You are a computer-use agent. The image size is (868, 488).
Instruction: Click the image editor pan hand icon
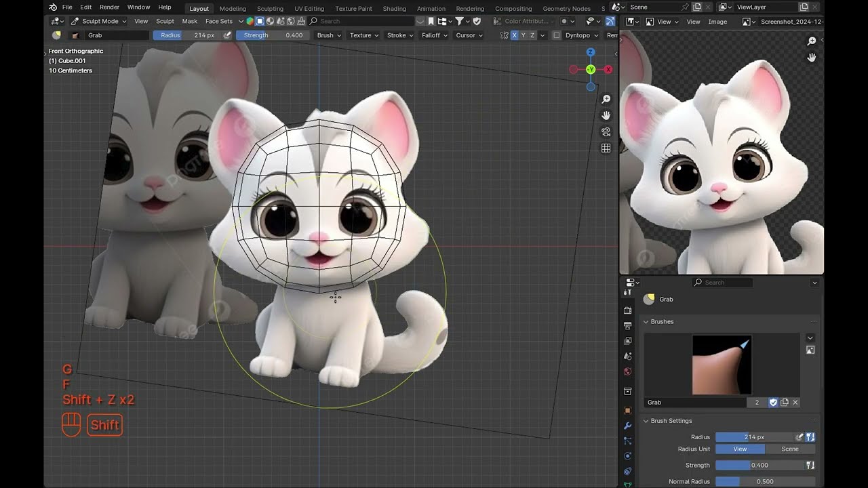811,58
